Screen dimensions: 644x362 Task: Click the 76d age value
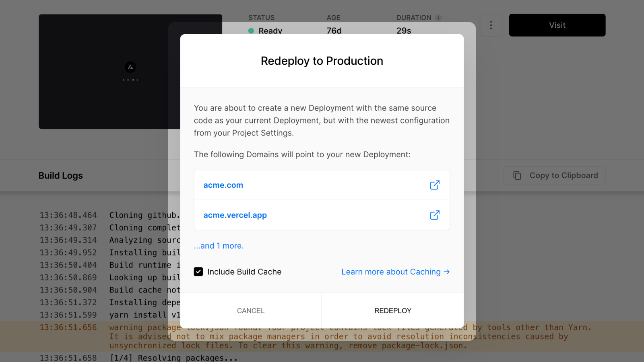point(334,31)
